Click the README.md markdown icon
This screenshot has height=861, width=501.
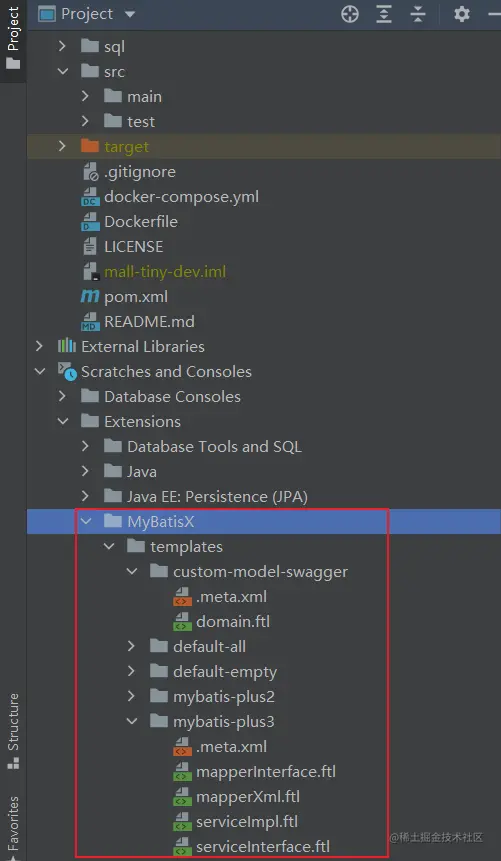click(x=90, y=322)
